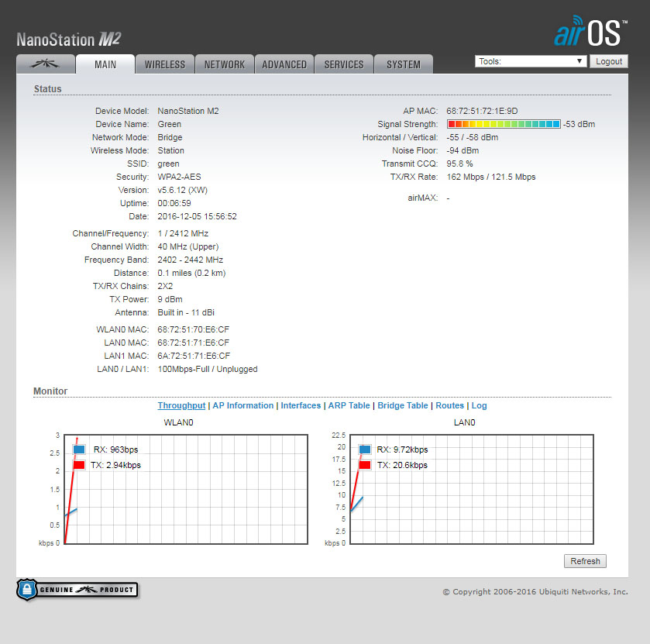Click the Wireless Mode value Station

170,150
